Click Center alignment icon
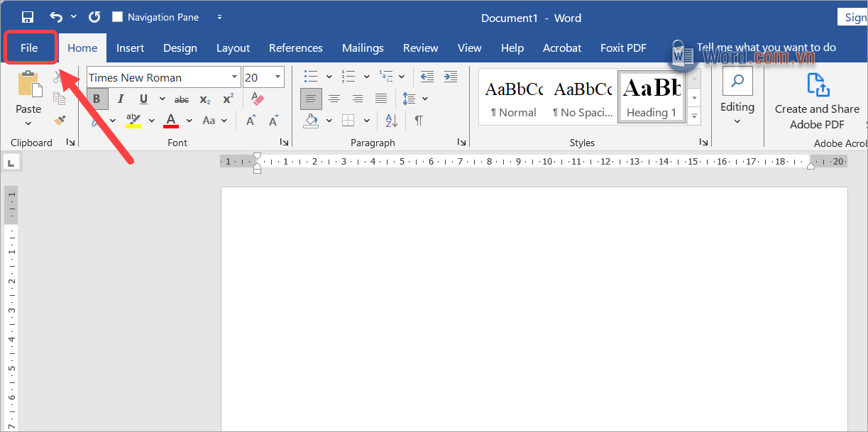 click(x=334, y=99)
